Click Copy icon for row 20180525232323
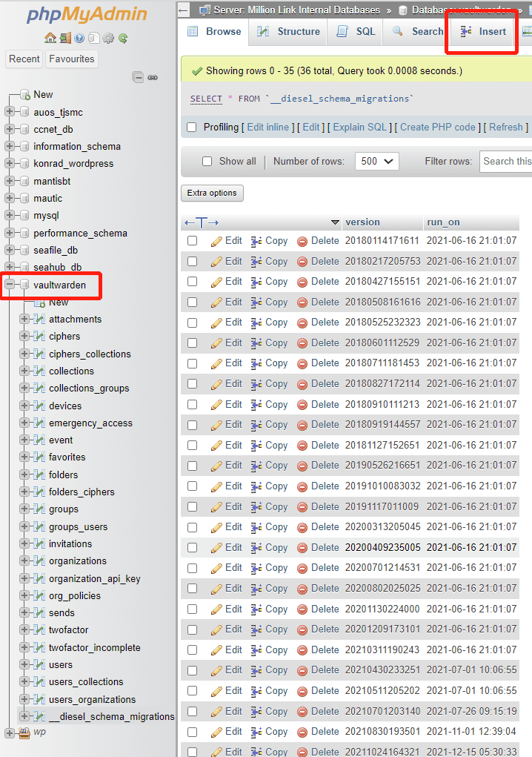The image size is (532, 757). (x=256, y=323)
